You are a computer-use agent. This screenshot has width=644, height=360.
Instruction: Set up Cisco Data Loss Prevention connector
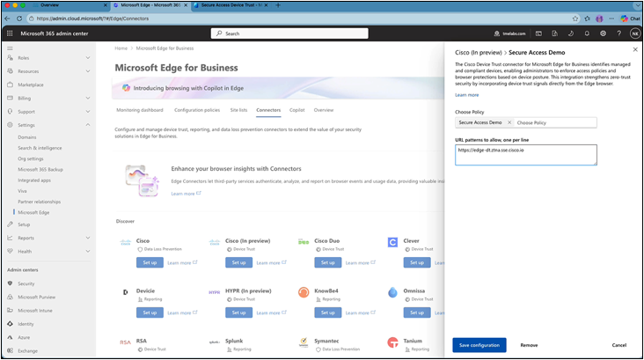click(150, 262)
